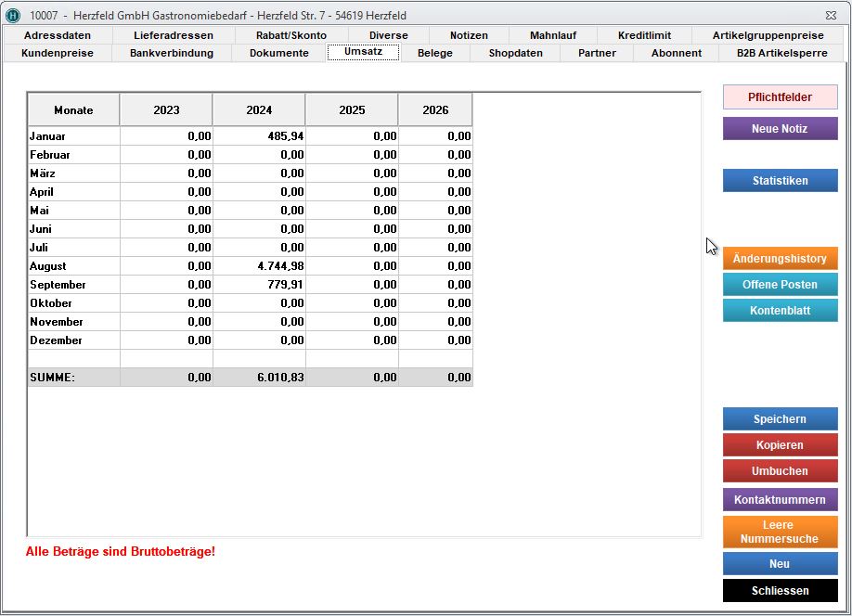Select the Rabatt/Skonto tab

pyautogui.click(x=291, y=35)
